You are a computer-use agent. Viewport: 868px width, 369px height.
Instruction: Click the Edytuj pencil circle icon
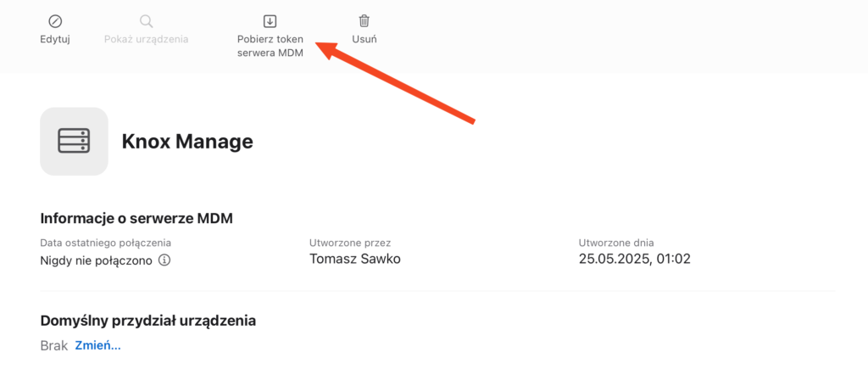[55, 21]
